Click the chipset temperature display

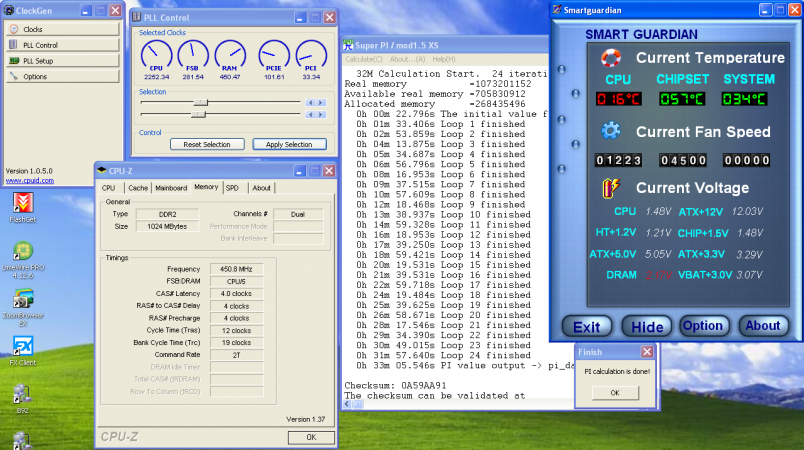682,99
